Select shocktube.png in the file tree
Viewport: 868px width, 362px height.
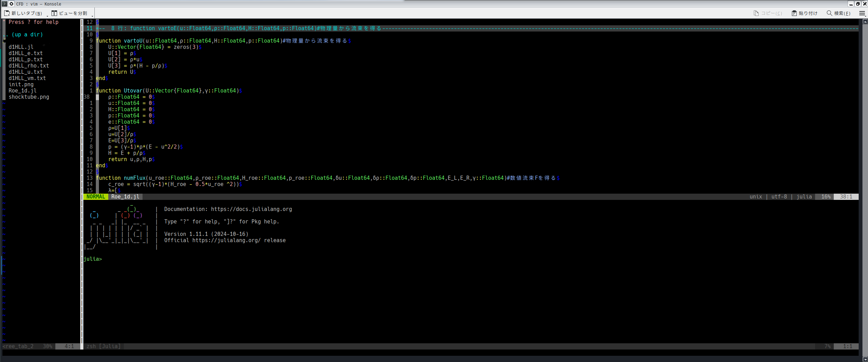click(x=29, y=97)
